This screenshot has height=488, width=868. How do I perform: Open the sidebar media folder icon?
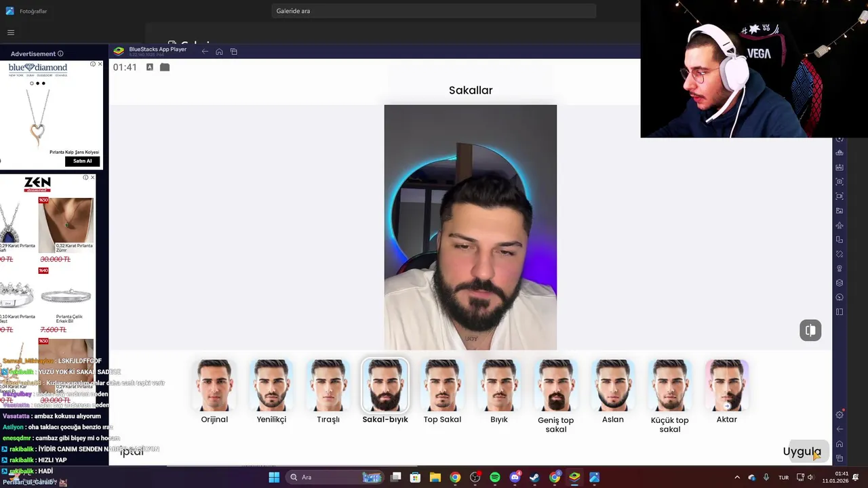tap(840, 211)
